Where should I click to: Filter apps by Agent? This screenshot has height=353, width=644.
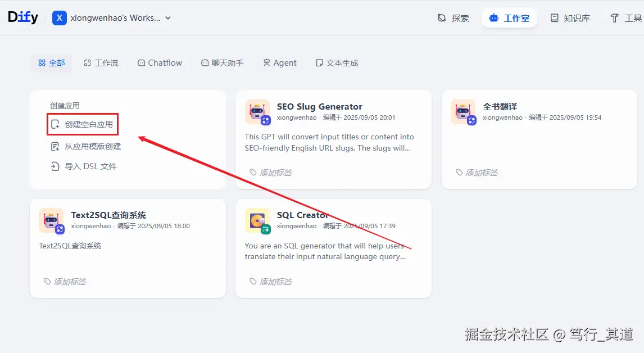coord(280,63)
